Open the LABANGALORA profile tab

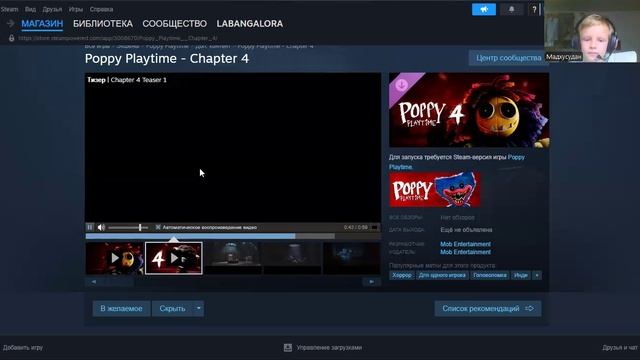pyautogui.click(x=250, y=24)
